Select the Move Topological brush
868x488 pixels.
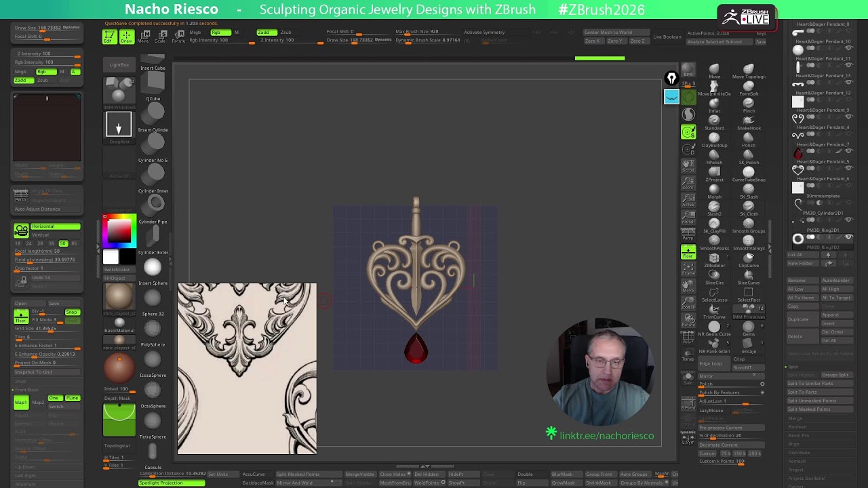[749, 70]
